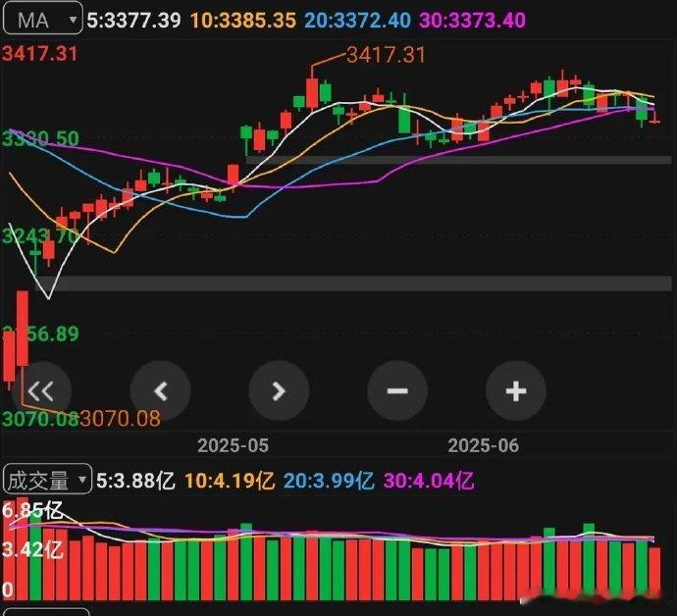Zoom out chart with the minus button
This screenshot has height=616, width=677.
(397, 391)
